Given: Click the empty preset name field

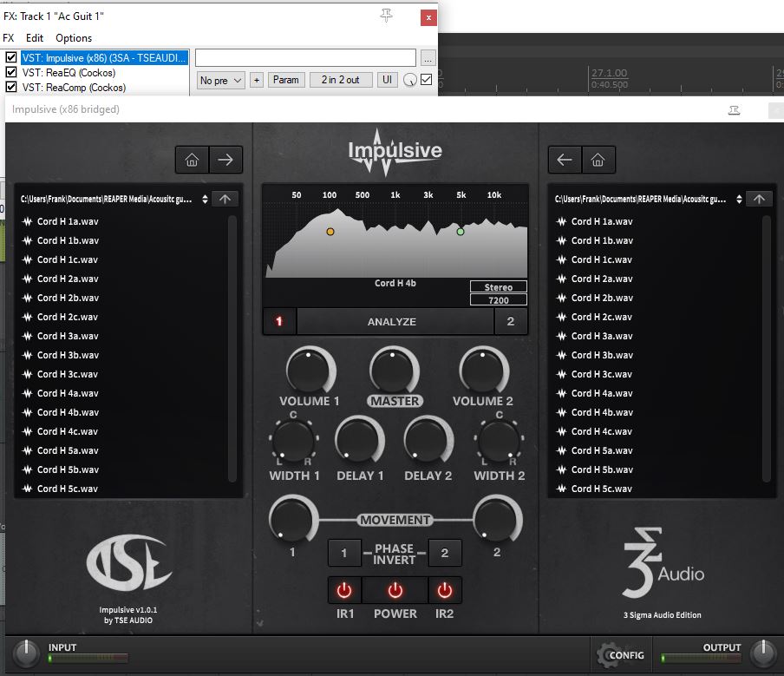Looking at the screenshot, I should click(305, 57).
